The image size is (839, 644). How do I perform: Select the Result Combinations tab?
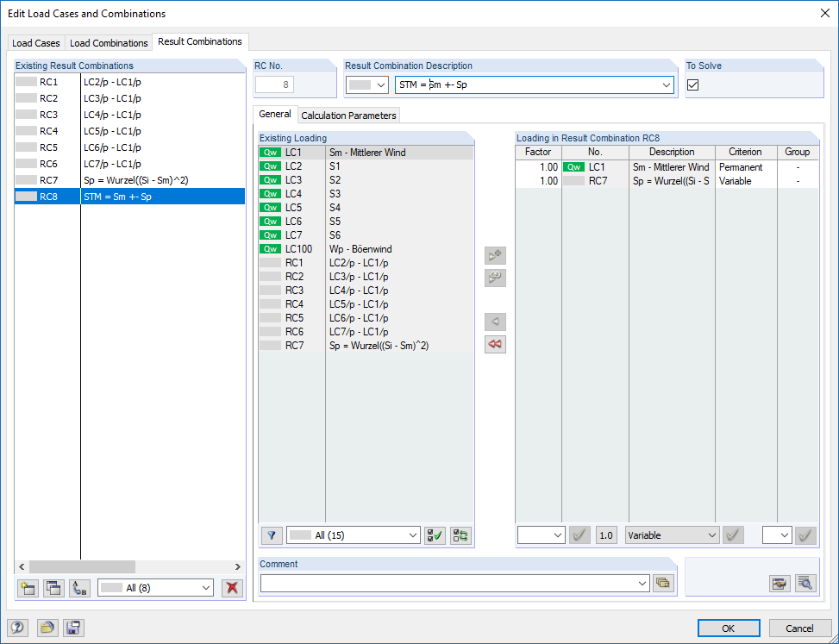(x=200, y=41)
